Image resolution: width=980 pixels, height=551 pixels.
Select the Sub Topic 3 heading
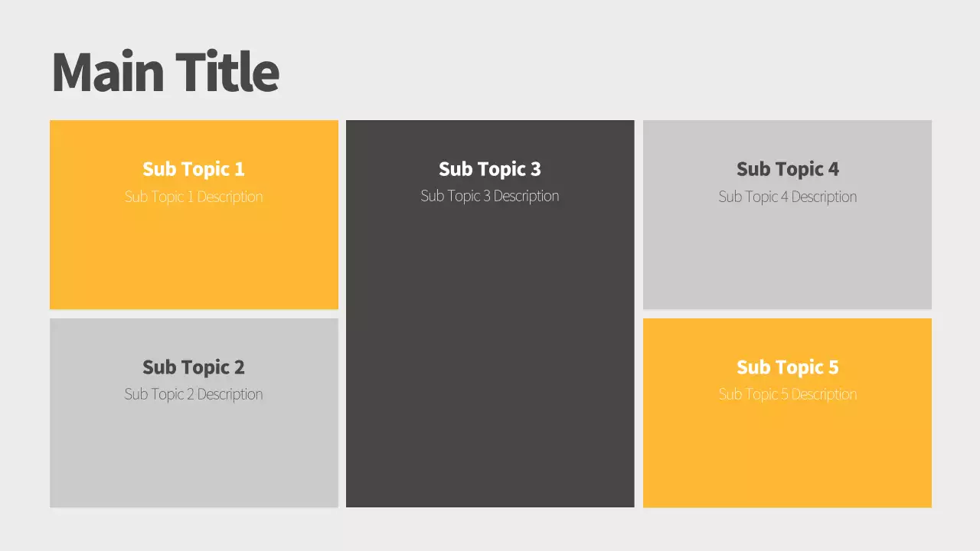coord(490,169)
